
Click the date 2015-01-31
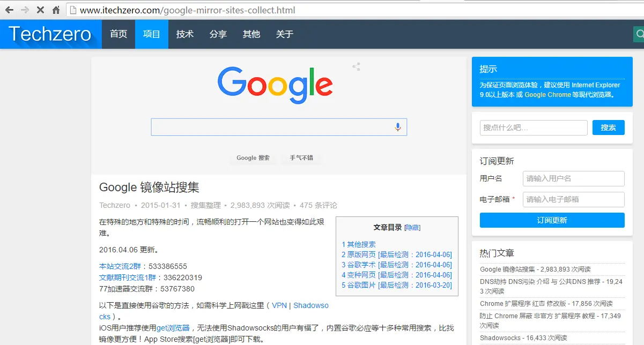tap(160, 205)
